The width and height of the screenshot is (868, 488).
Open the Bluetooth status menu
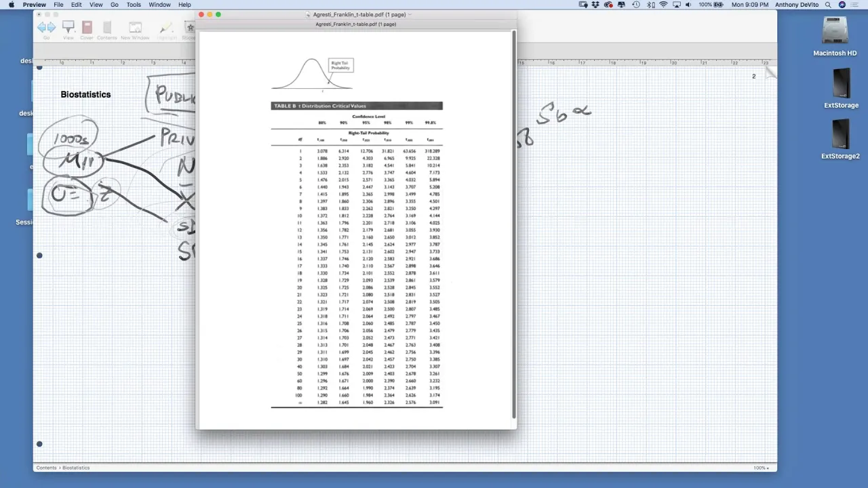(x=650, y=5)
